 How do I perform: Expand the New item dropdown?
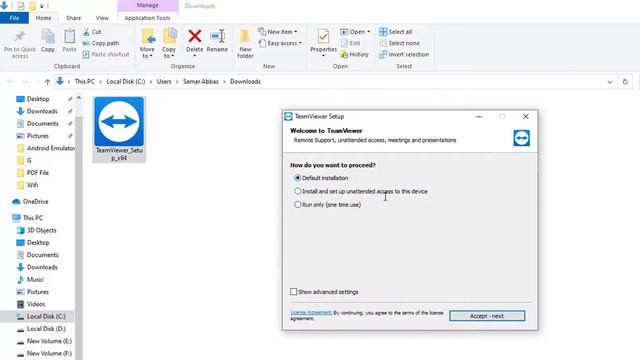click(x=296, y=32)
